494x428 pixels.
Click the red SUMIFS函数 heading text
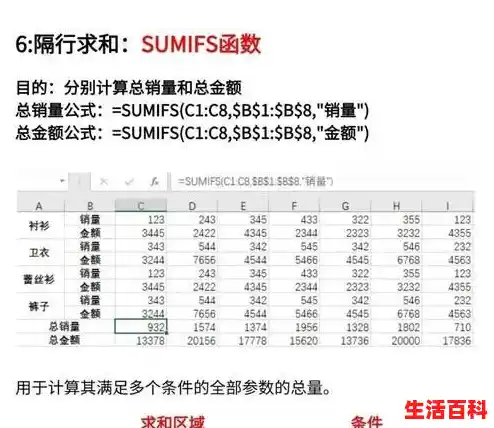point(201,44)
